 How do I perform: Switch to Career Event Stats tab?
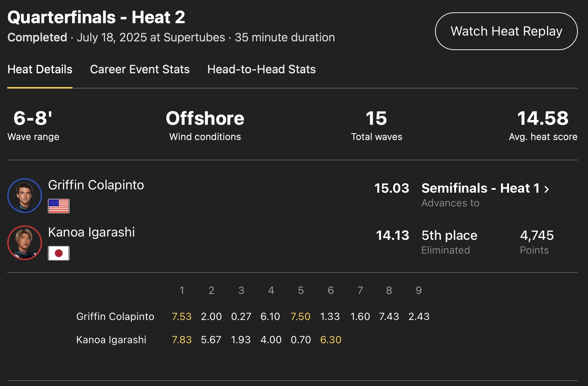[x=140, y=69]
